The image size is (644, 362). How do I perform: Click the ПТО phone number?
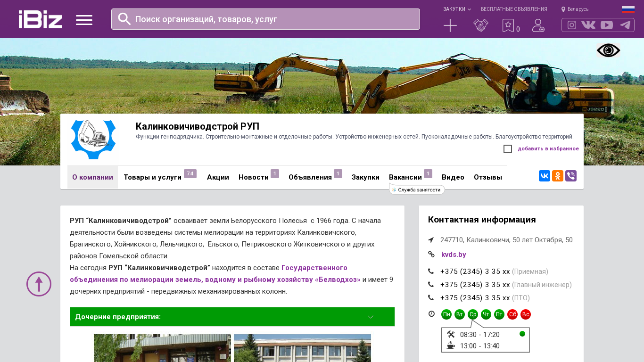point(475,298)
